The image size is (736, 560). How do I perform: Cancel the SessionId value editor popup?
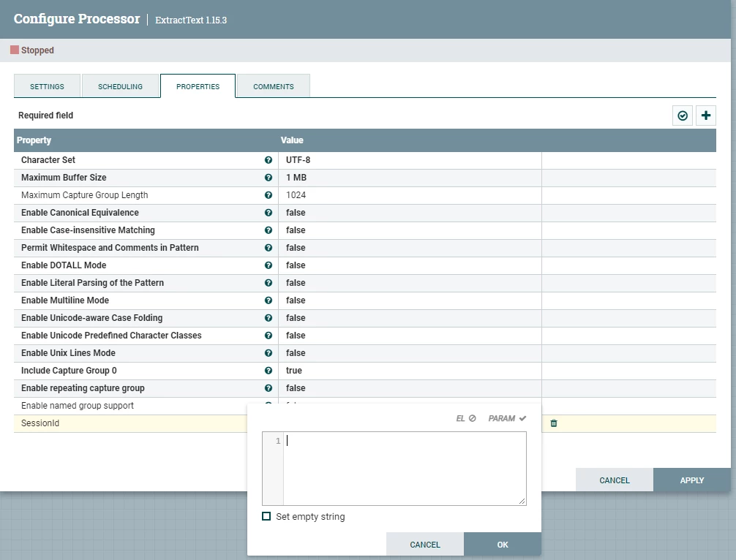point(425,545)
